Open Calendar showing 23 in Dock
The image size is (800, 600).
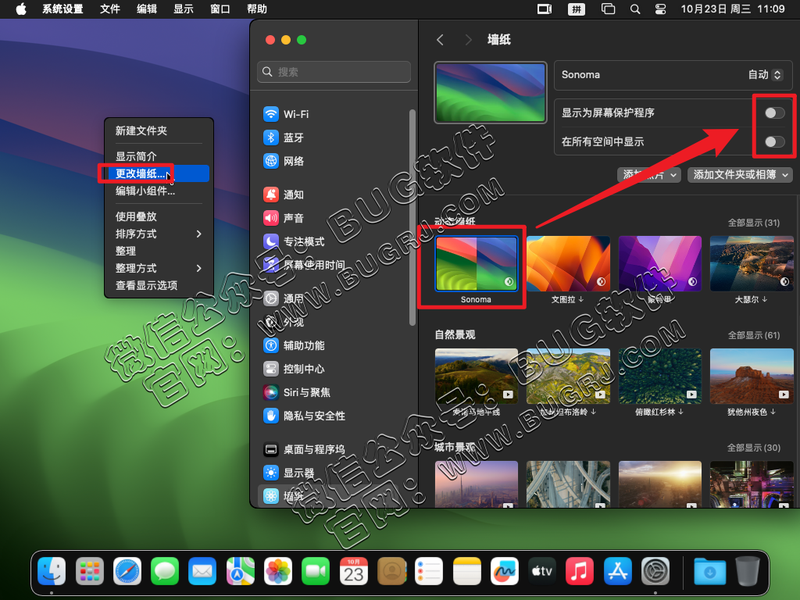pyautogui.click(x=354, y=571)
